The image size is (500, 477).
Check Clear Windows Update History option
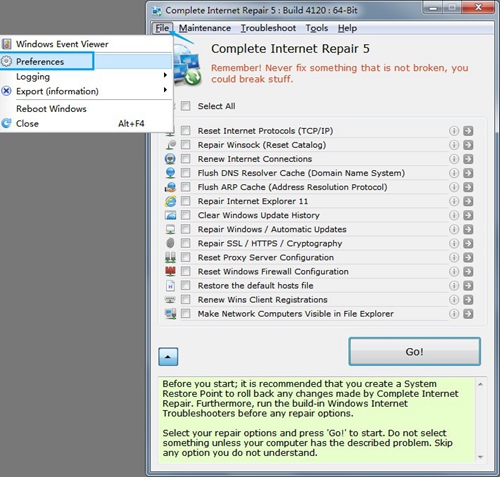(x=186, y=215)
